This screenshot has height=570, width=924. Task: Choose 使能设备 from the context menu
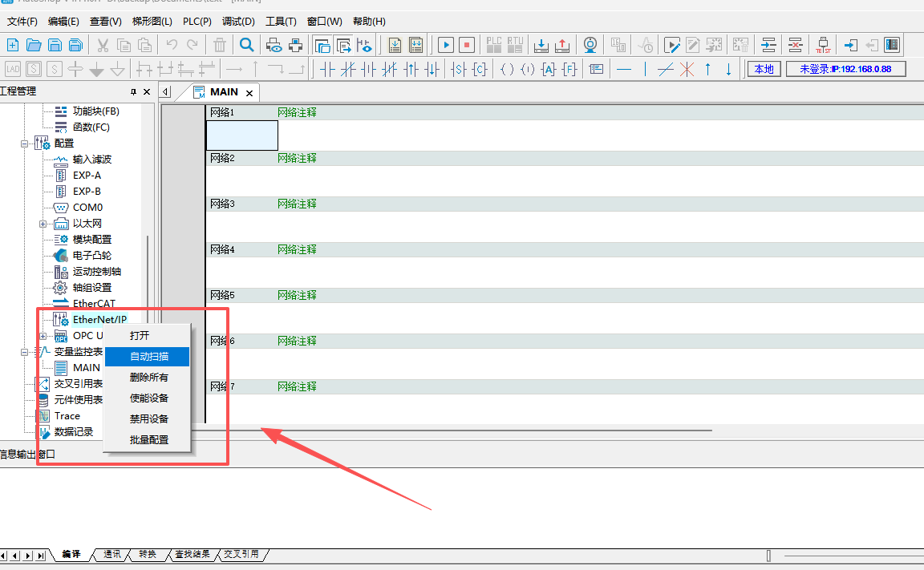click(x=148, y=398)
